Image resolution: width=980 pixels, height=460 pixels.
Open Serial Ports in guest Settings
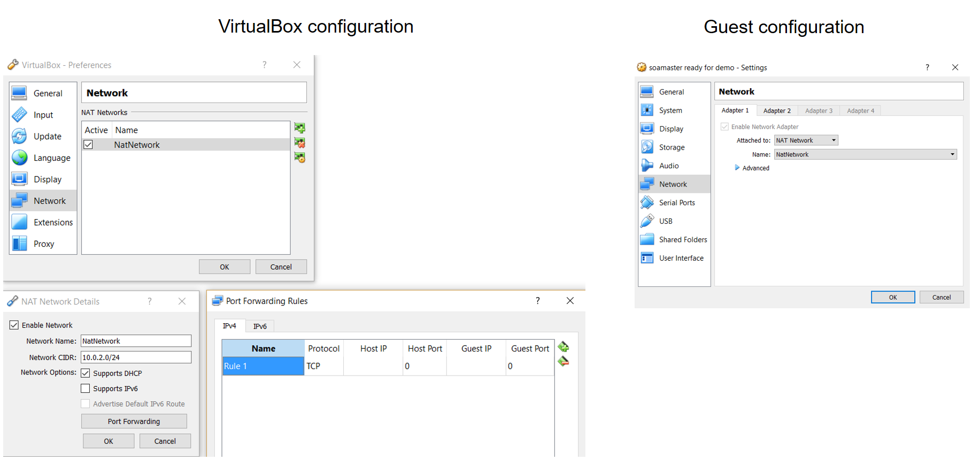(x=674, y=202)
